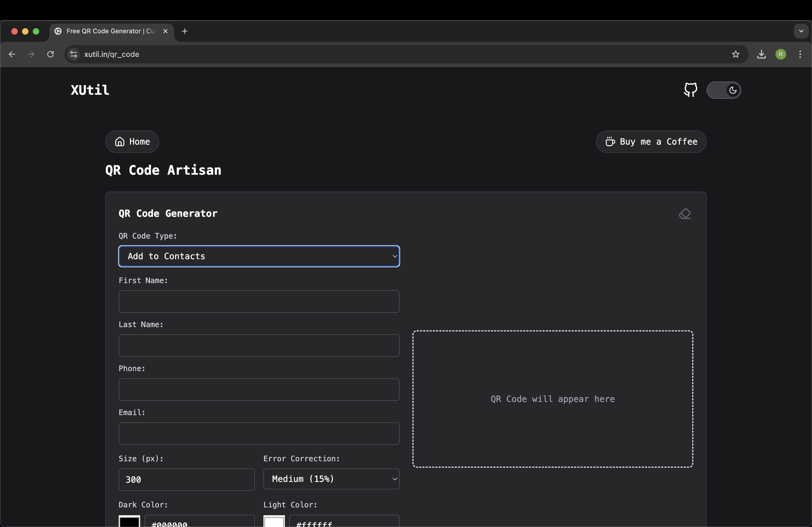Viewport: 812px width, 527px height.
Task: Open a new browser tab
Action: pyautogui.click(x=184, y=31)
